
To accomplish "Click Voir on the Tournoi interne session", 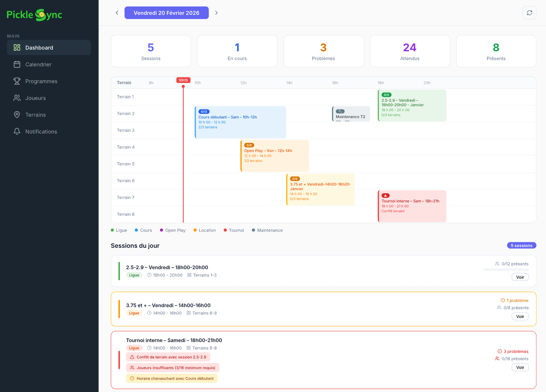I will [x=520, y=367].
